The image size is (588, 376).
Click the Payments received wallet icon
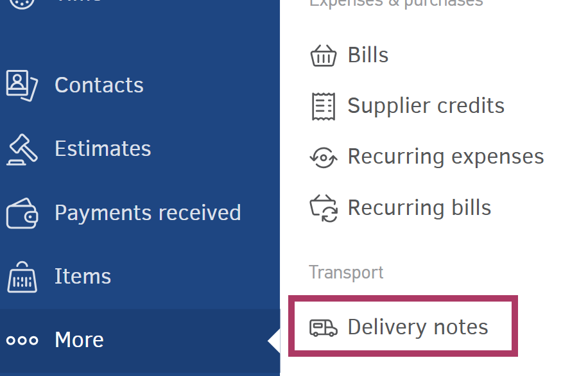(x=22, y=213)
